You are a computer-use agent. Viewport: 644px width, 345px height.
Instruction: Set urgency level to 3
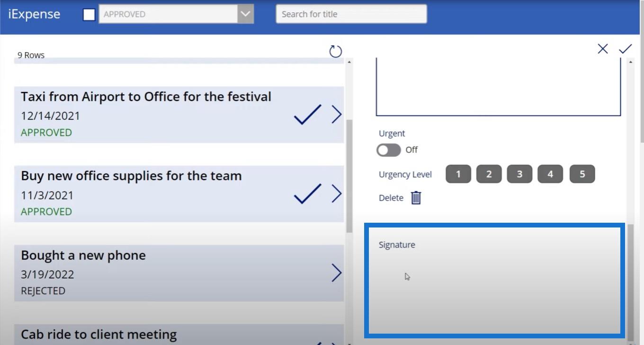click(519, 174)
